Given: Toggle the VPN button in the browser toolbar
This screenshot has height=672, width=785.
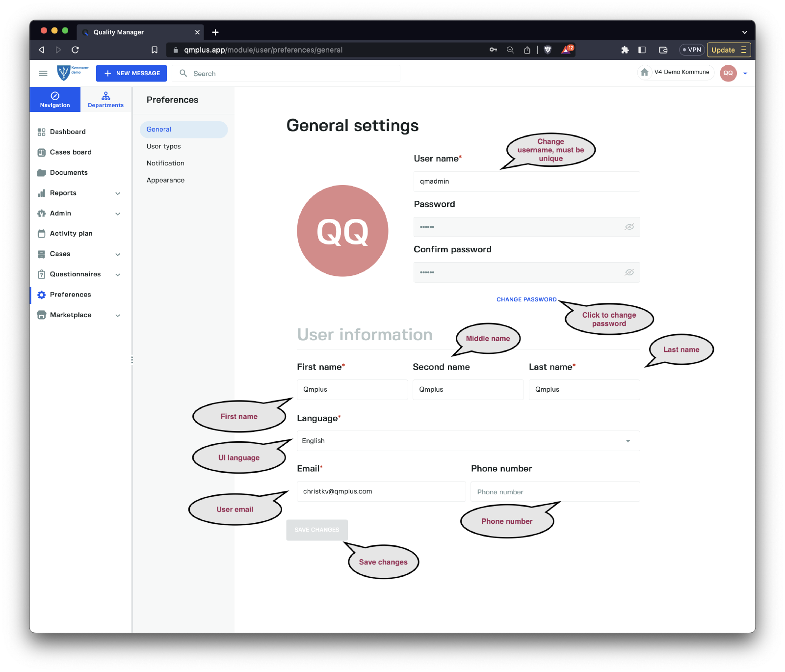Looking at the screenshot, I should click(691, 50).
